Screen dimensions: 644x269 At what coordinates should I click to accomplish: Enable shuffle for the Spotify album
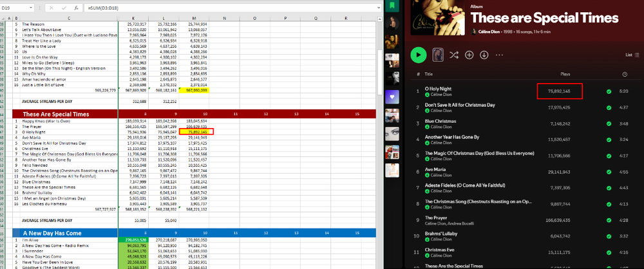454,55
